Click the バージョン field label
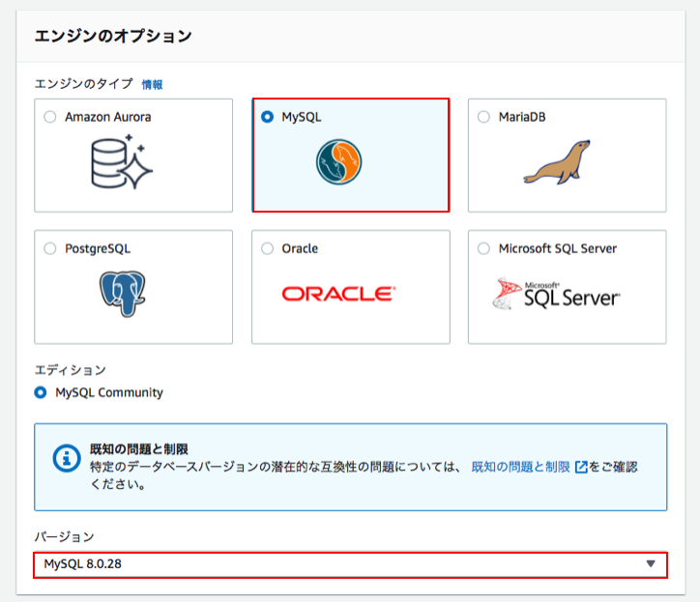700x602 pixels. click(x=64, y=537)
